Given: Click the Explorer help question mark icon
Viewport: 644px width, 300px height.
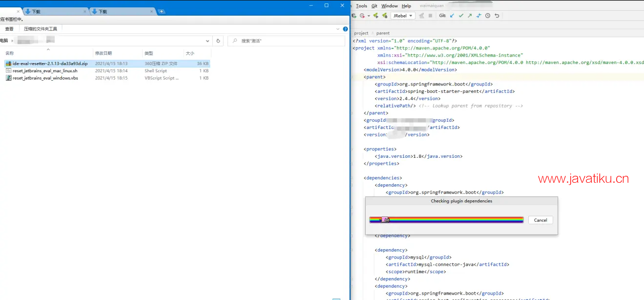Looking at the screenshot, I should (x=344, y=29).
